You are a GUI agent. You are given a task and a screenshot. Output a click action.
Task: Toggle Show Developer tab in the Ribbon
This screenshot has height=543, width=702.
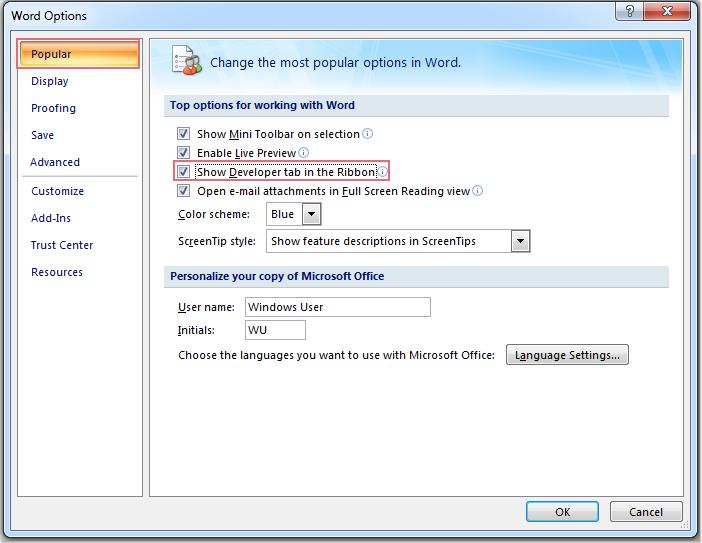(183, 171)
